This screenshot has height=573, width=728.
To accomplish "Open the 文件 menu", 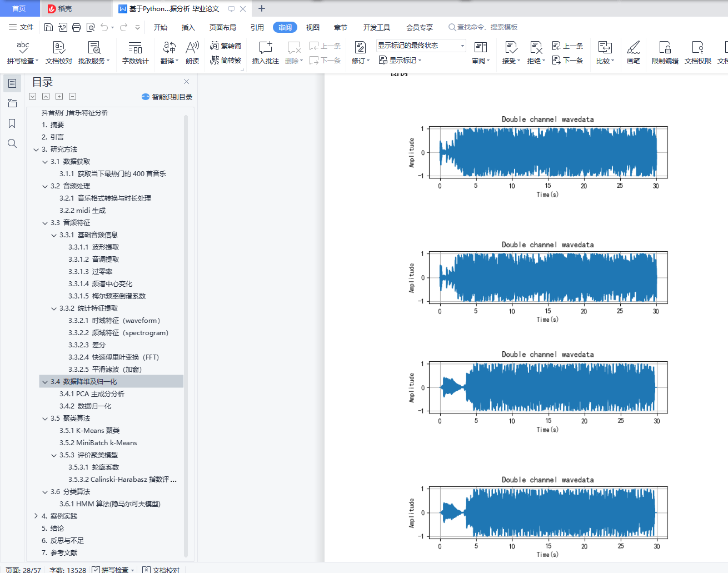I will pyautogui.click(x=21, y=27).
